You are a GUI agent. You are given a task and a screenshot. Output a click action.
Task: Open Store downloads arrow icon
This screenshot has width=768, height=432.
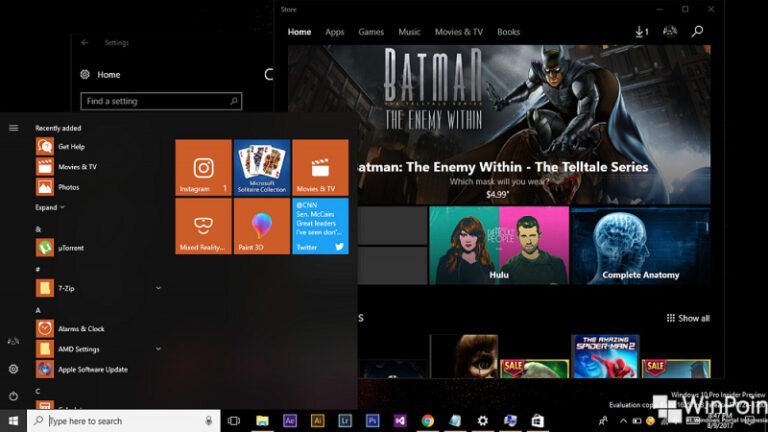(x=641, y=32)
